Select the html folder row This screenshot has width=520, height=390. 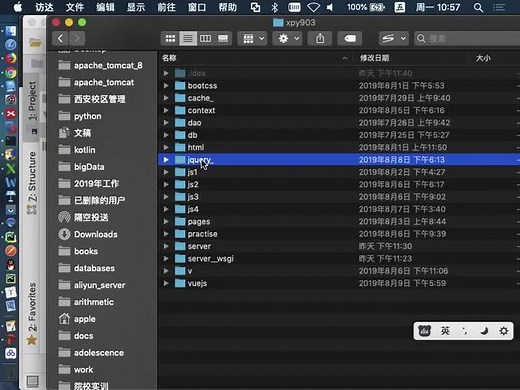339,147
